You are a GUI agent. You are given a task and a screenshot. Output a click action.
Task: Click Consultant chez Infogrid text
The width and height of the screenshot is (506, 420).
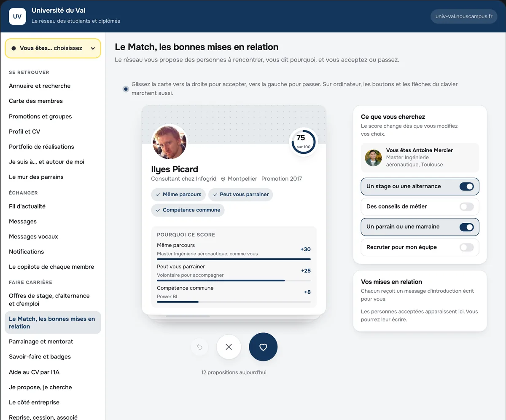[x=184, y=179]
